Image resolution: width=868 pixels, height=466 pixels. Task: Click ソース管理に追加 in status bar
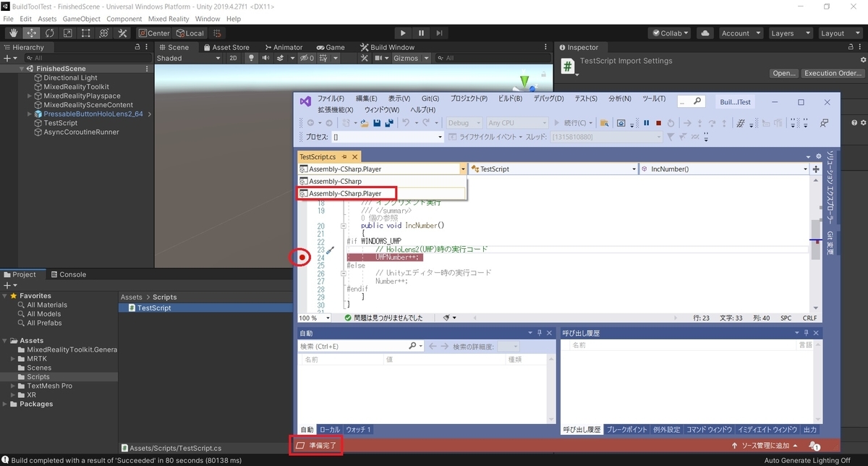point(765,445)
